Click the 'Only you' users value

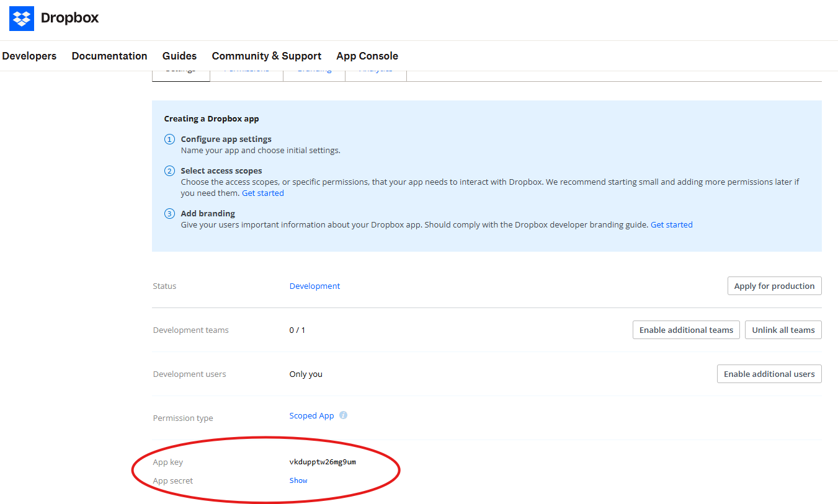pos(306,374)
